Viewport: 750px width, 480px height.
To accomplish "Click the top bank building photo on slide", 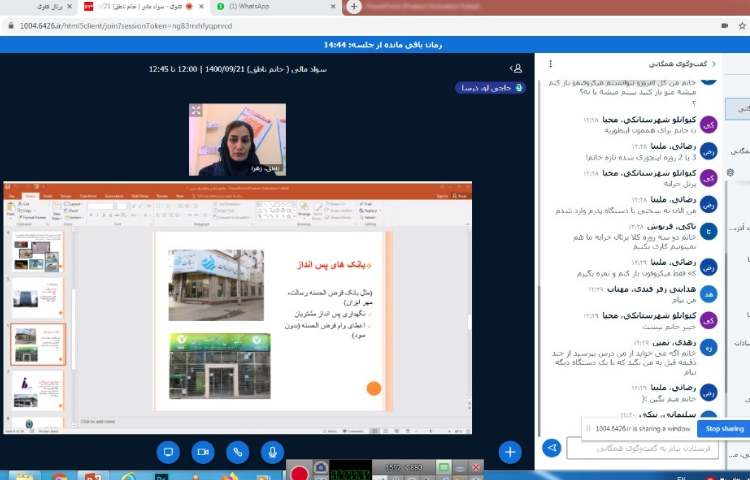I will [216, 285].
